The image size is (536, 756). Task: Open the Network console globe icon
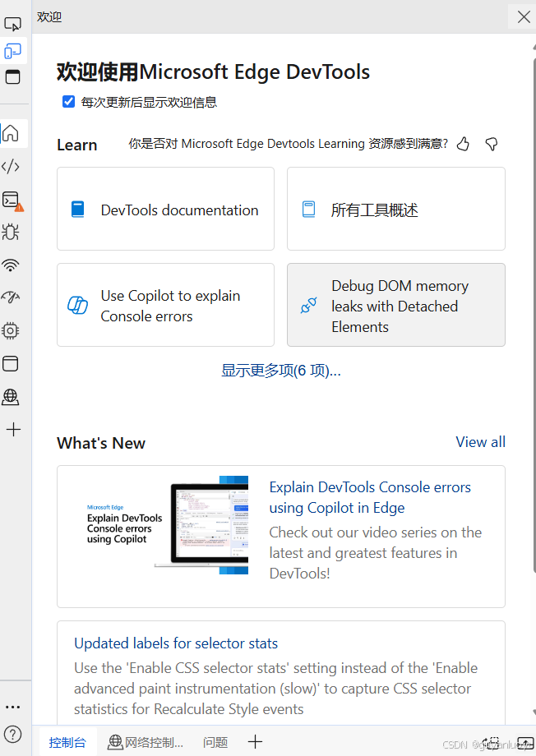pyautogui.click(x=11, y=397)
